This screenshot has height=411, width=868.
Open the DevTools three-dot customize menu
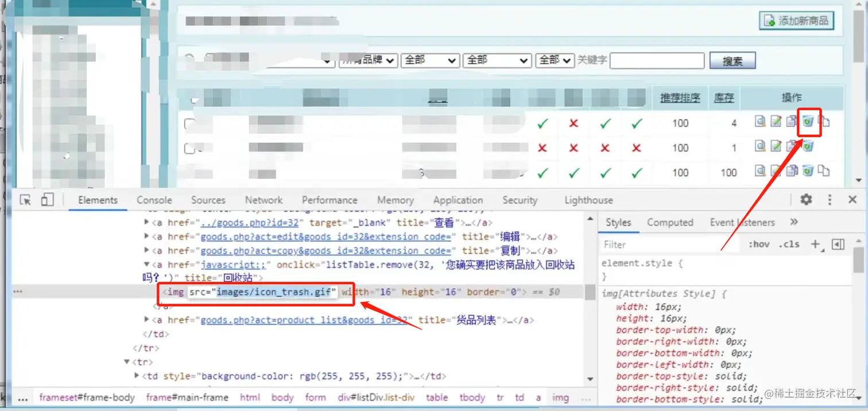point(830,199)
